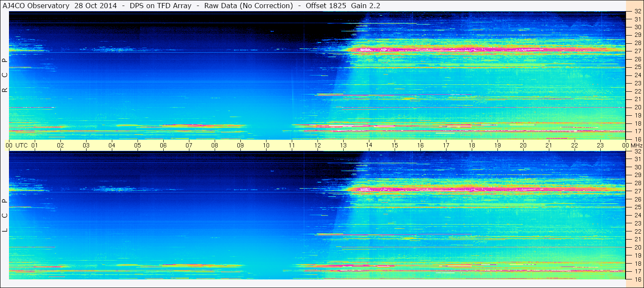The height and width of the screenshot is (288, 644).
Task: Click the MHz unit label on the time axis
Action: pyautogui.click(x=635, y=145)
